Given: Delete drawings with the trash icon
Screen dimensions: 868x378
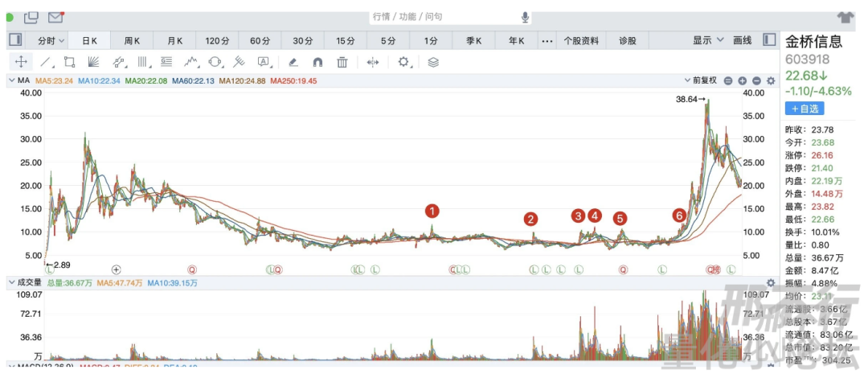Looking at the screenshot, I should point(342,62).
